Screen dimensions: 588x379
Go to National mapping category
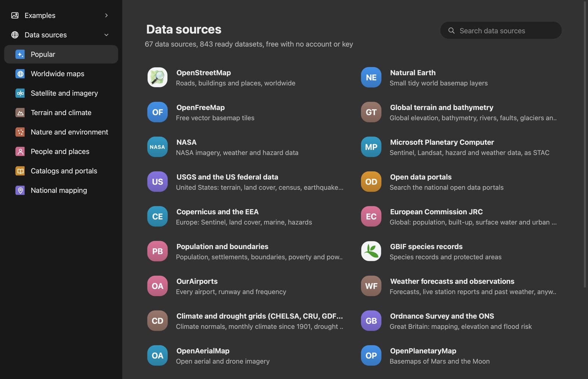(x=61, y=190)
